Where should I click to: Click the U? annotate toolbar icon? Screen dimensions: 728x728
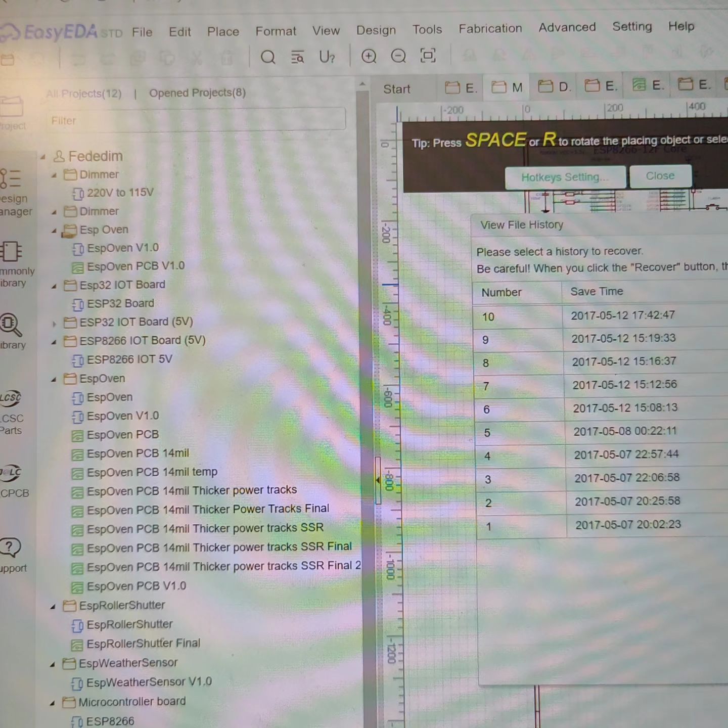327,57
